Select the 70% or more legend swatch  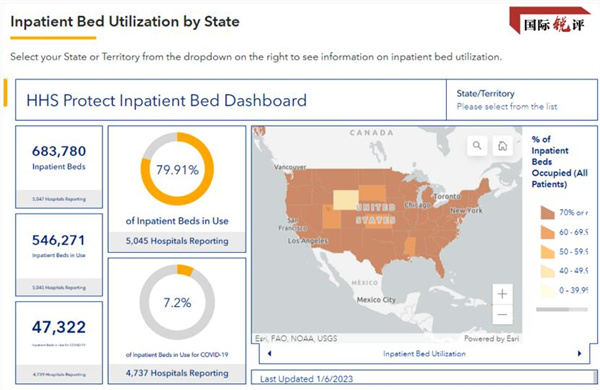point(548,212)
